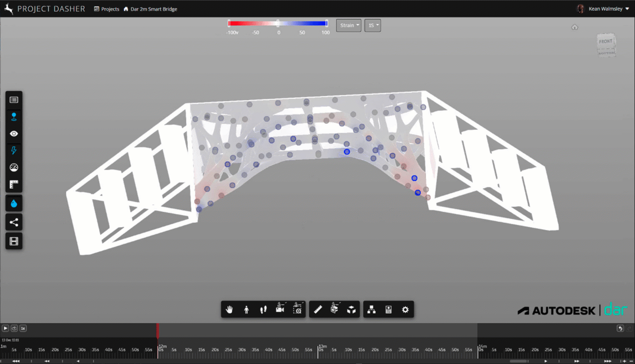Open Dar 2m Smart Bridge breadcrumb
Screen dimensions: 635x364
[153, 9]
